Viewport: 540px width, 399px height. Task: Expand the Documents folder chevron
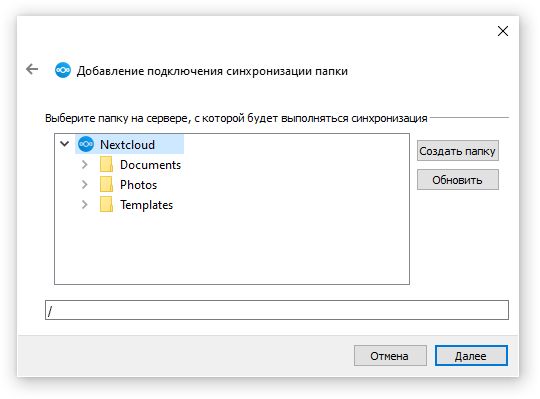click(84, 165)
